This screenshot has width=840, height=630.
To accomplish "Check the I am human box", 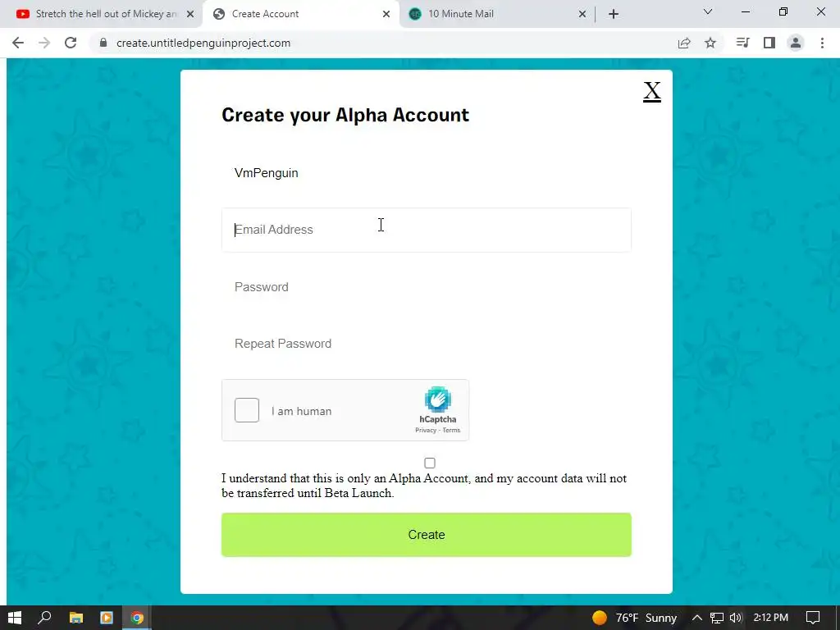I will point(247,410).
